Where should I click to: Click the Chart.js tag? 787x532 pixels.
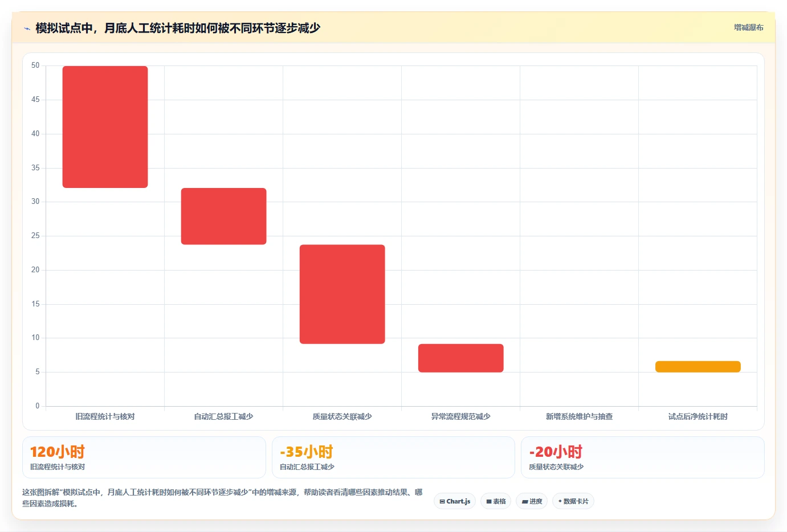pos(455,501)
